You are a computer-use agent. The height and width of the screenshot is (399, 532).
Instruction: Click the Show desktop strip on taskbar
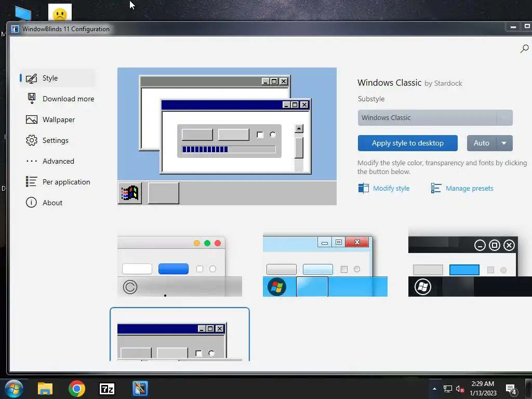tap(529, 389)
